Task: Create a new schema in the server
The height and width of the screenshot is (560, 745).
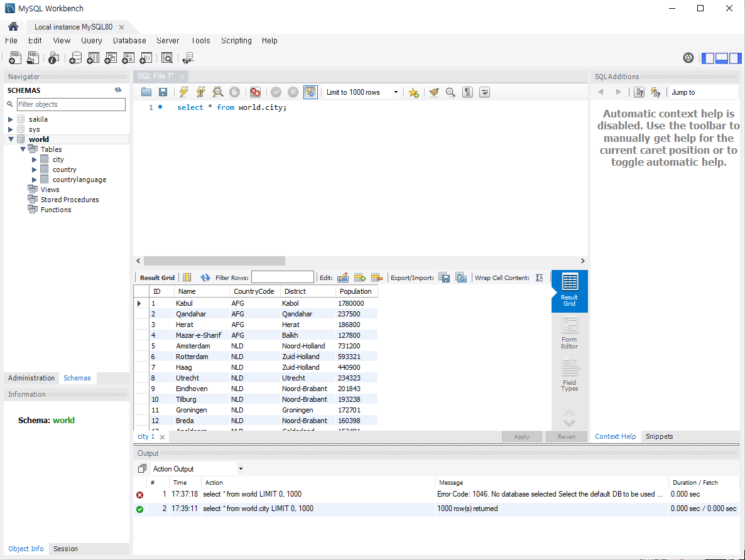Action: [75, 58]
